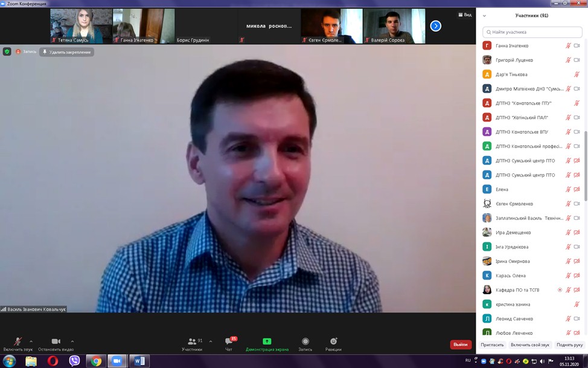Expand video options arrow next to camera

coord(72,341)
